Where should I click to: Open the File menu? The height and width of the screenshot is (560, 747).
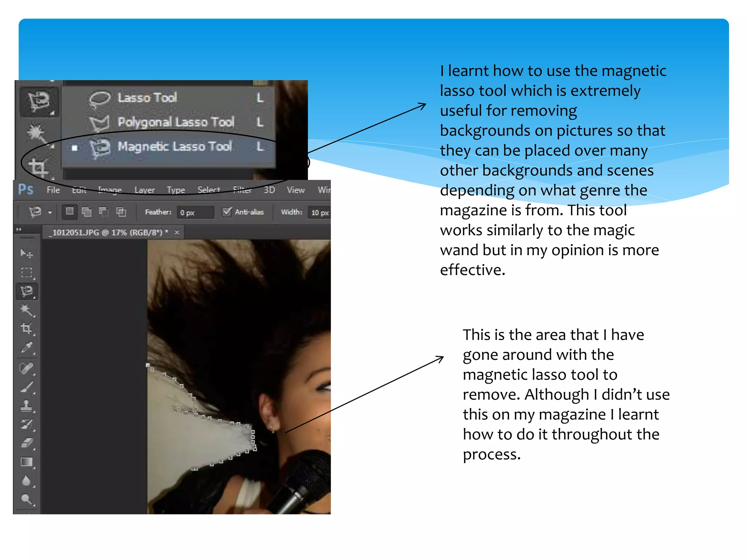click(53, 190)
